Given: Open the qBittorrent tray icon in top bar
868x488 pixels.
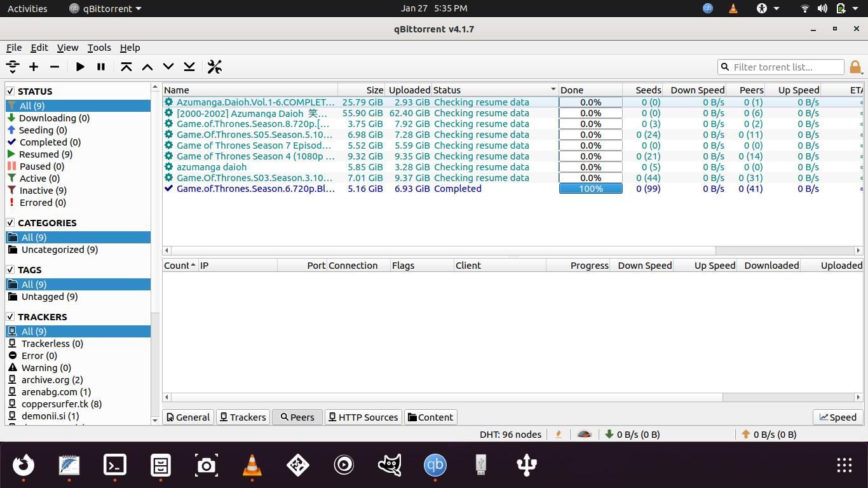Looking at the screenshot, I should 708,8.
